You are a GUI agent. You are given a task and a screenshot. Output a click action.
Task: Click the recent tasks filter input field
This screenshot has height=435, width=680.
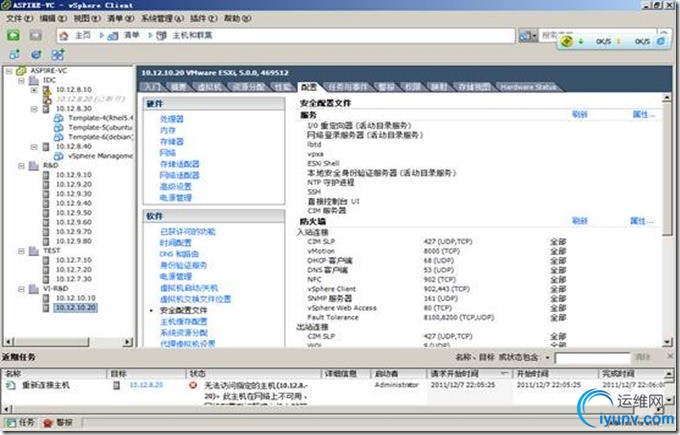[x=592, y=358]
